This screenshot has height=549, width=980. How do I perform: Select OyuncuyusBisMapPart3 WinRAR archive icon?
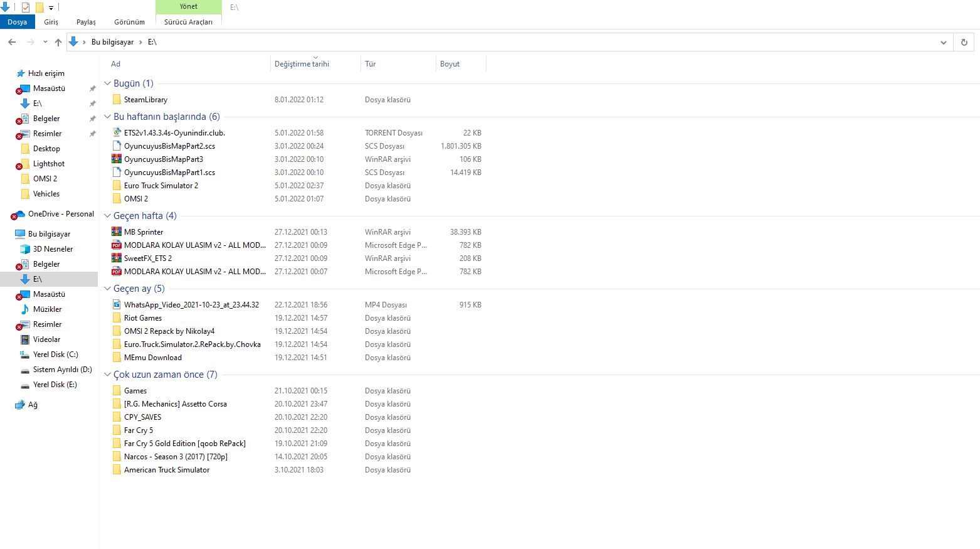[x=117, y=159]
